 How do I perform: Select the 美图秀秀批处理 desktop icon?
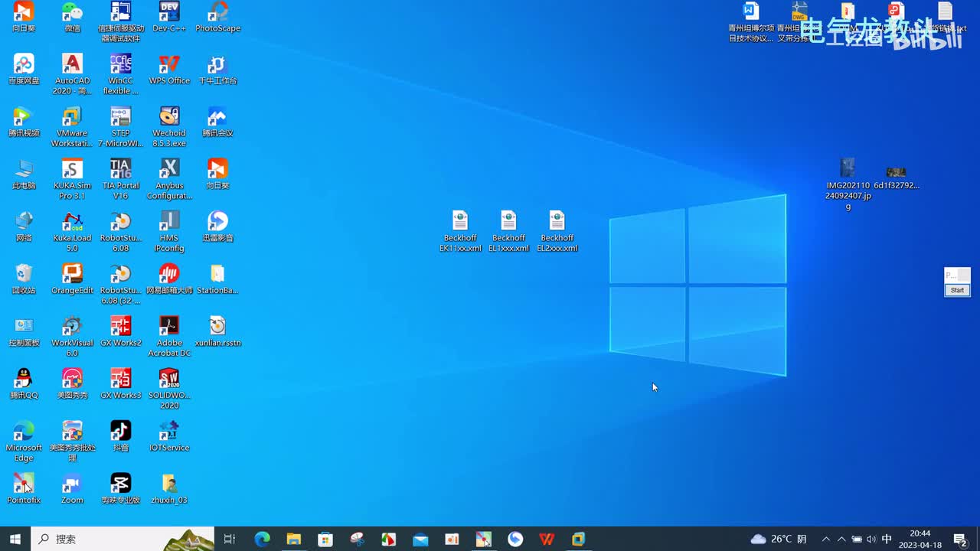[x=72, y=442]
